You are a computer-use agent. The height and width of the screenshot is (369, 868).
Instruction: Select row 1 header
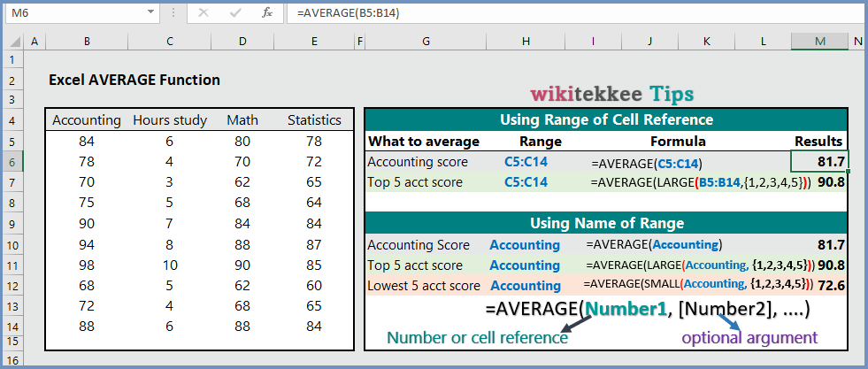13,60
